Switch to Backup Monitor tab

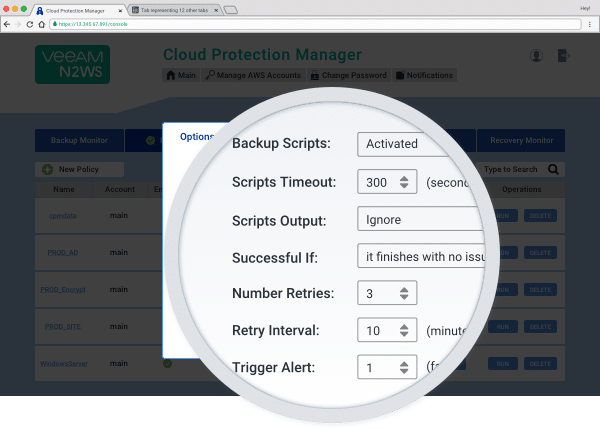tap(79, 140)
